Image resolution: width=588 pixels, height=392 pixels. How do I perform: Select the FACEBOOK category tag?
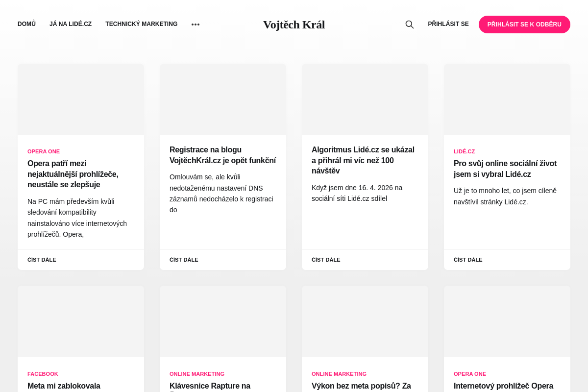click(x=43, y=374)
